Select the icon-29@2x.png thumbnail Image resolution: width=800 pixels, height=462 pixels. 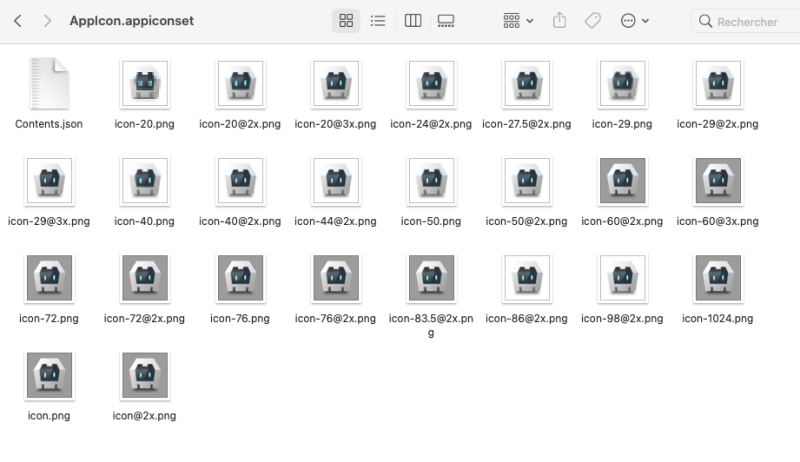click(x=718, y=84)
